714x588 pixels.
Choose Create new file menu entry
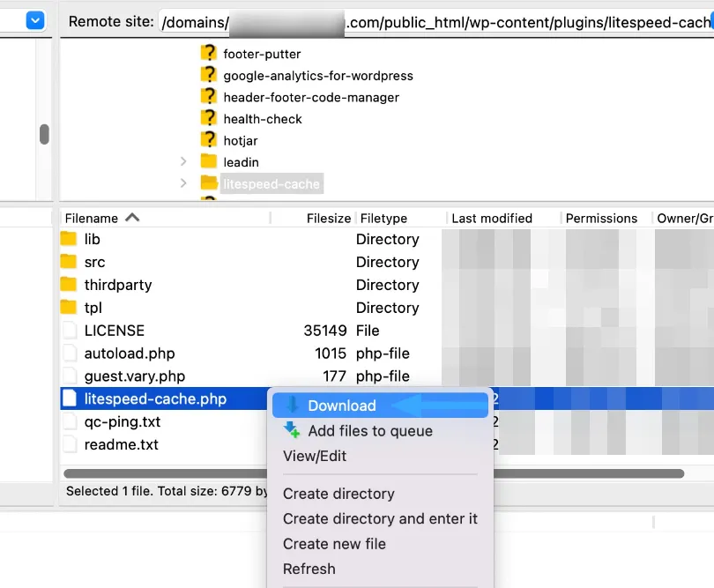380,544
